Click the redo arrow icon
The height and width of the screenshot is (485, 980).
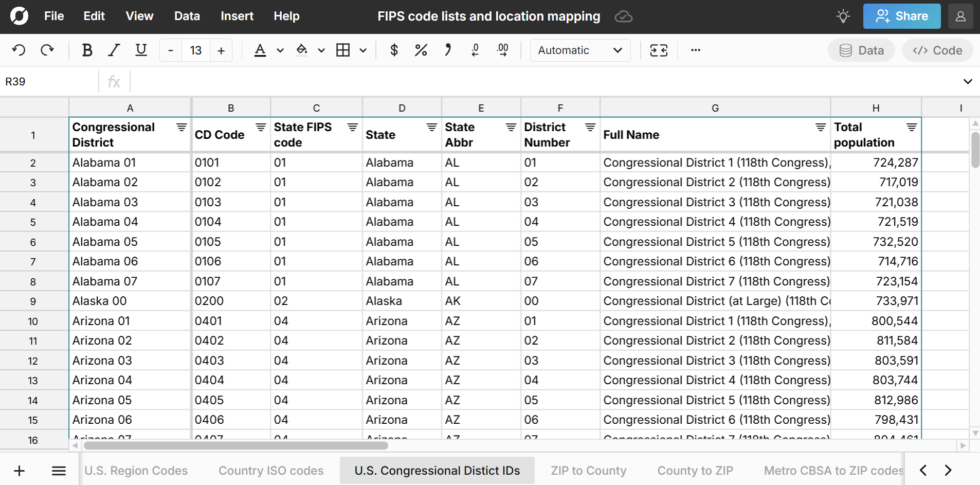coord(47,50)
